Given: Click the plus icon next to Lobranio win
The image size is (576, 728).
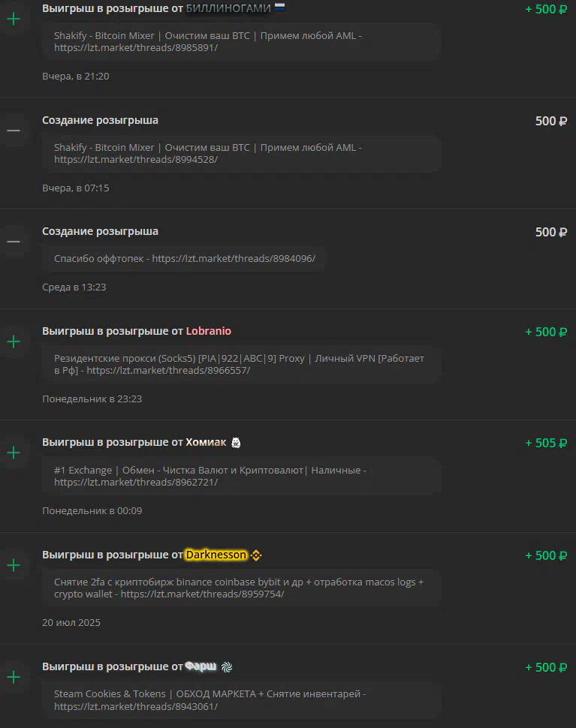Looking at the screenshot, I should tap(14, 341).
